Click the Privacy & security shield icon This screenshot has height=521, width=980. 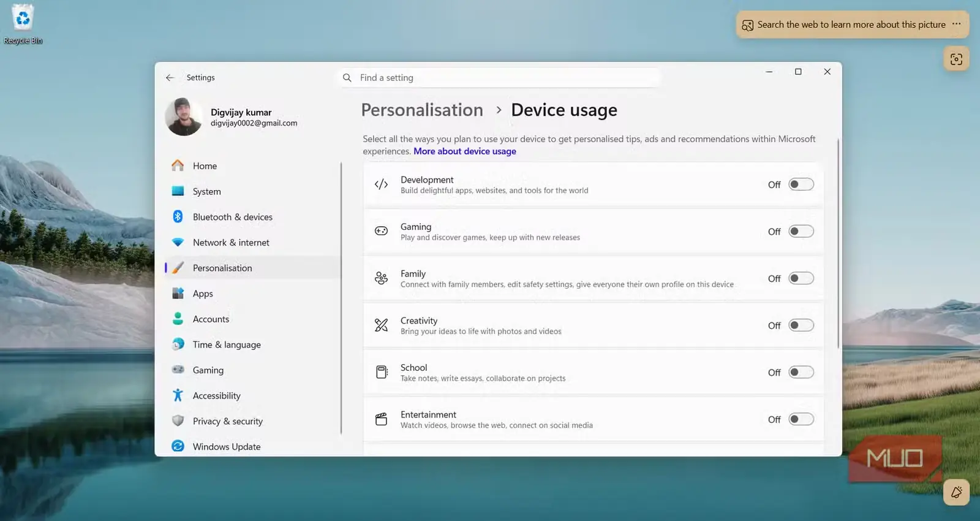tap(178, 421)
